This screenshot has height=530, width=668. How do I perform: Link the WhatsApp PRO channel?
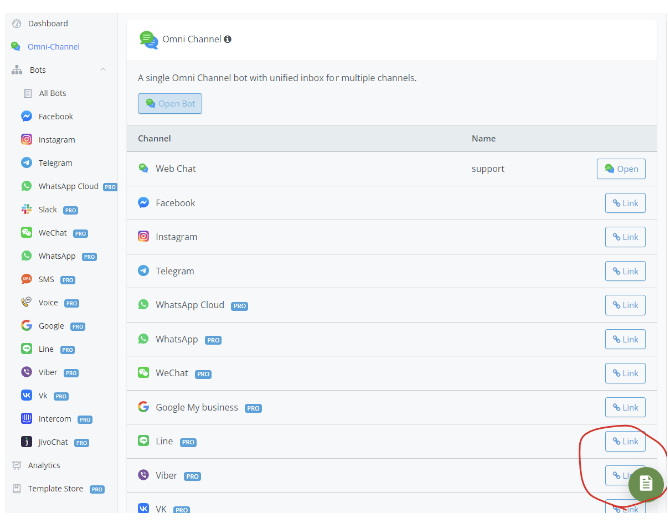625,339
